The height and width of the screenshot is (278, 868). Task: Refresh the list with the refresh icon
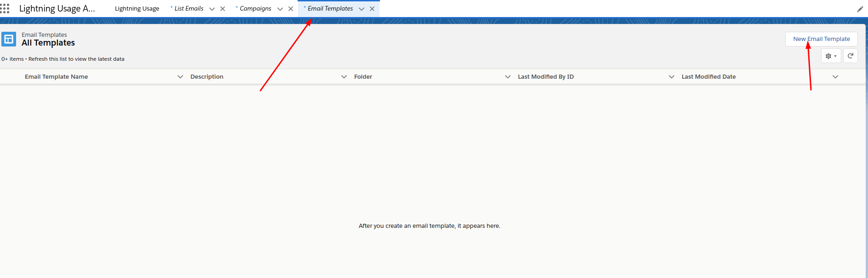pos(851,56)
